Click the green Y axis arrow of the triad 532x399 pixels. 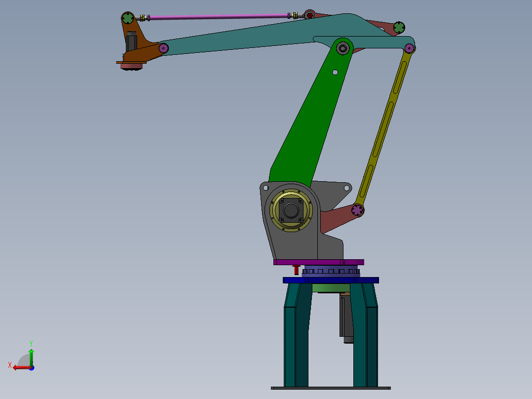[x=31, y=357]
